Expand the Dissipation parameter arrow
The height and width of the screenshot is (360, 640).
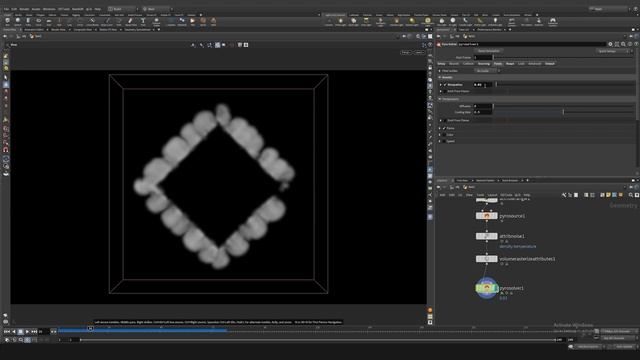coord(441,84)
